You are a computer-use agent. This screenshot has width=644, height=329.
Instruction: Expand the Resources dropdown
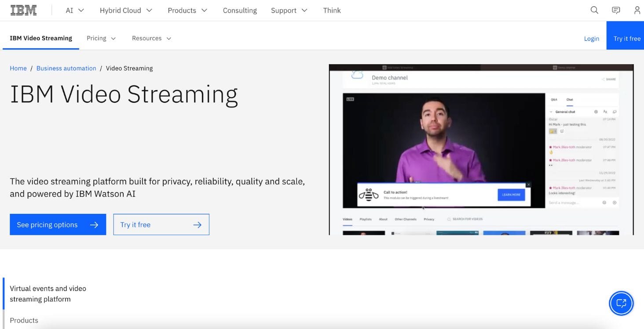tap(151, 38)
